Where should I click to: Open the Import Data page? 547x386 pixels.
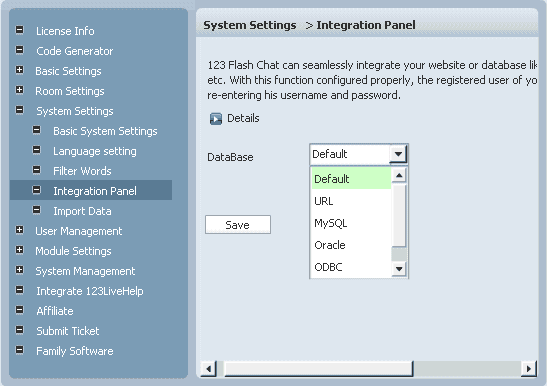pyautogui.click(x=82, y=211)
